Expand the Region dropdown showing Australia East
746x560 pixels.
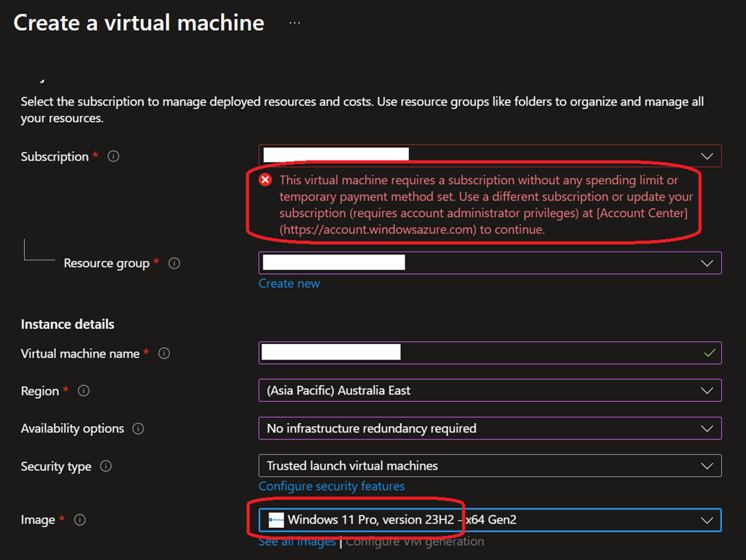tap(706, 391)
